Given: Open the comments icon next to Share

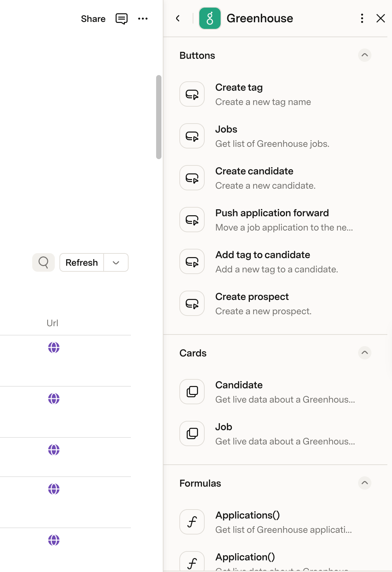Looking at the screenshot, I should 121,19.
